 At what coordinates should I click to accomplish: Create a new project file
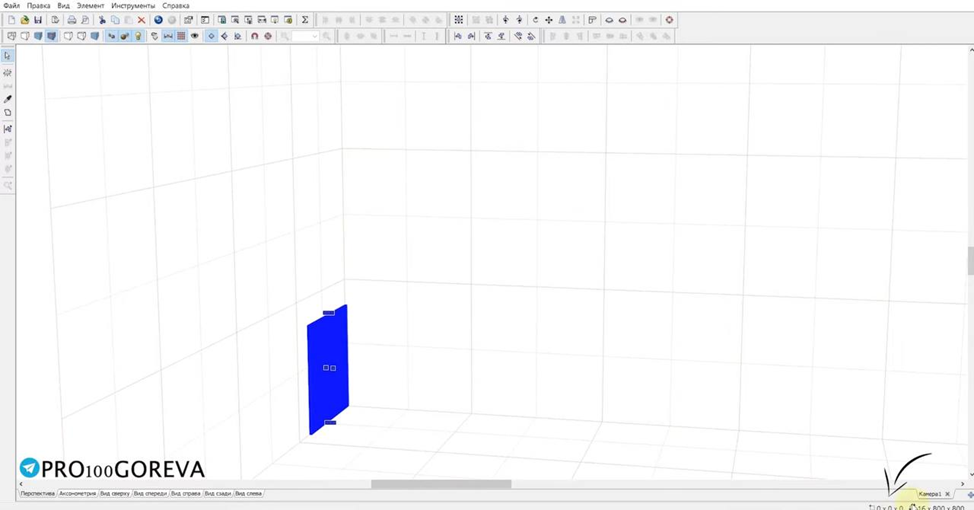(11, 20)
